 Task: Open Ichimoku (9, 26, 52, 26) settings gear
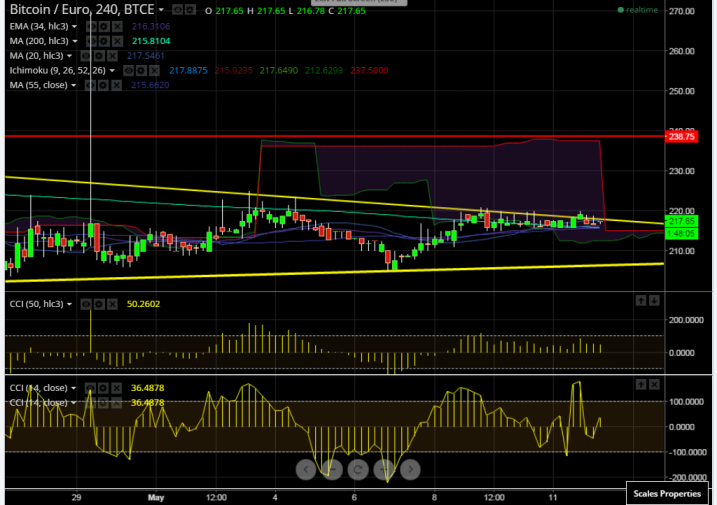141,70
